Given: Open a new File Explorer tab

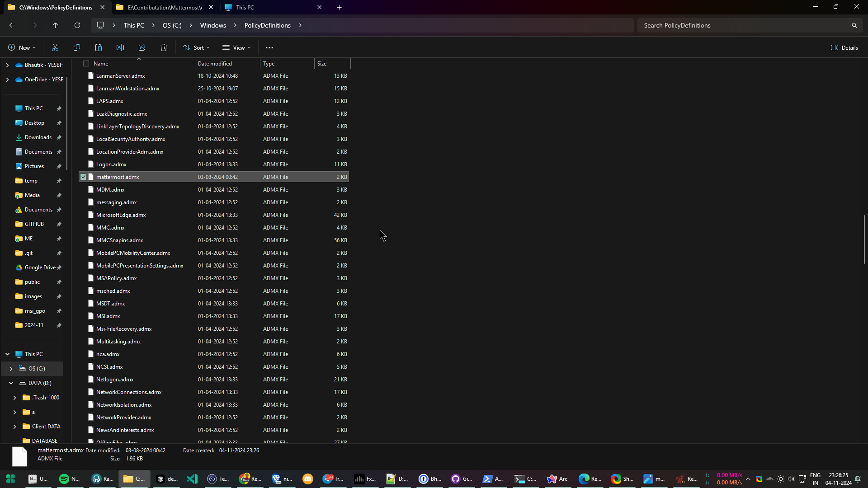Looking at the screenshot, I should click(340, 7).
